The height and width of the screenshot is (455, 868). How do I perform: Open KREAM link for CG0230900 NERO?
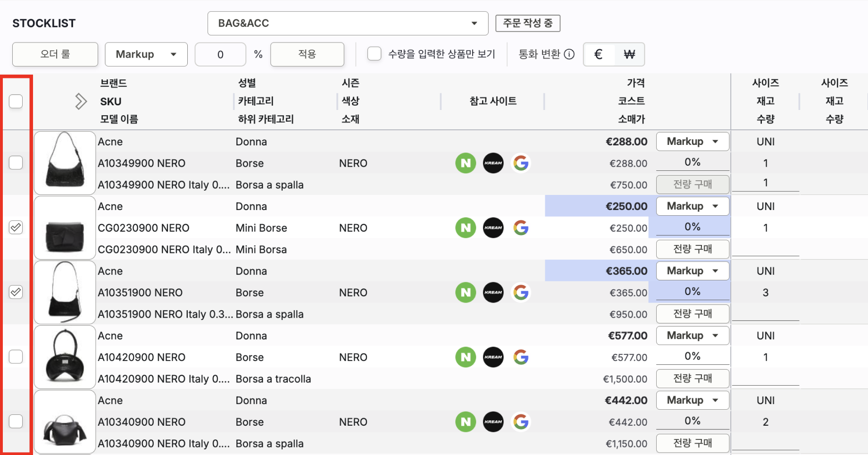[x=493, y=228]
